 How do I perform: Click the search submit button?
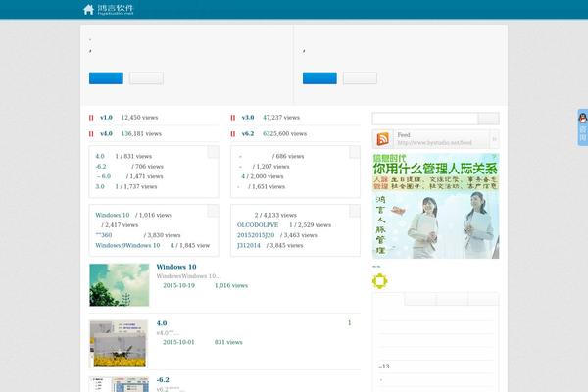coord(489,119)
